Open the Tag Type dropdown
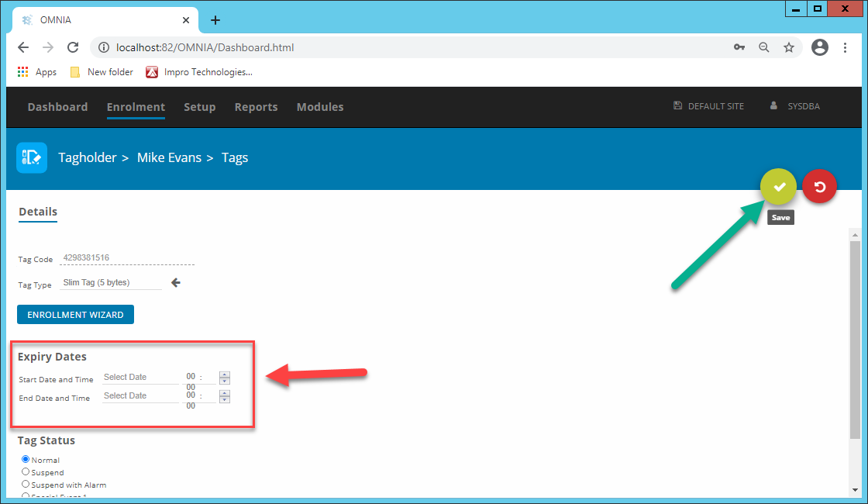The image size is (868, 504). [111, 282]
